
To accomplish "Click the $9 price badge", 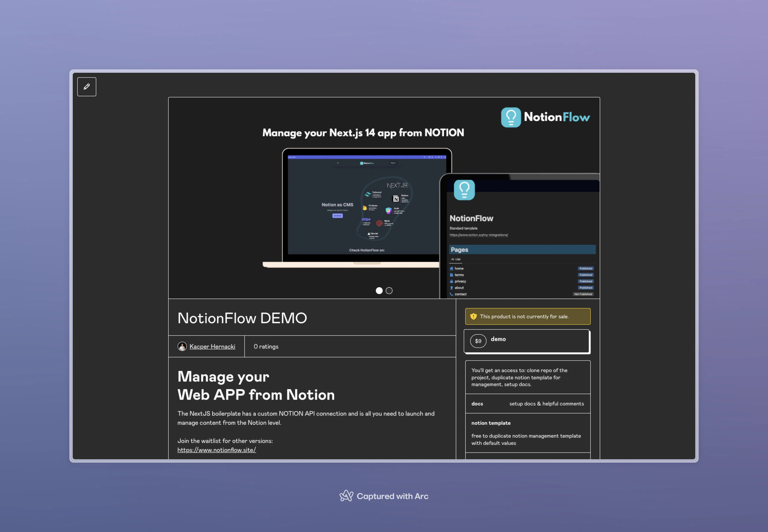I will (478, 341).
